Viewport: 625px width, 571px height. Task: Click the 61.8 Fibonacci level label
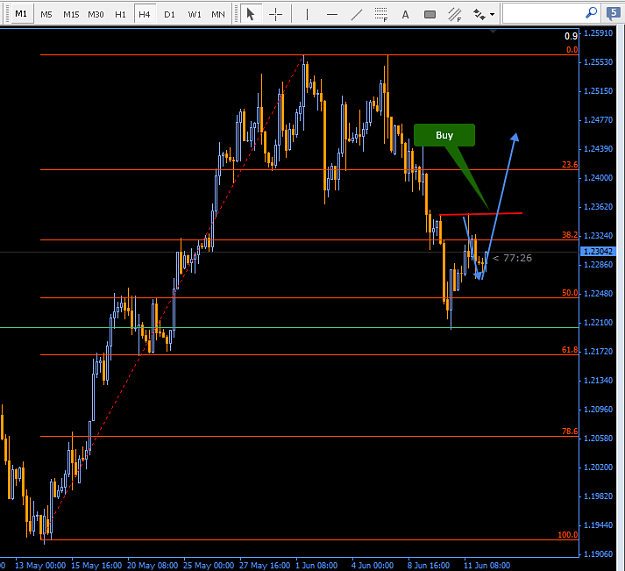pos(570,350)
